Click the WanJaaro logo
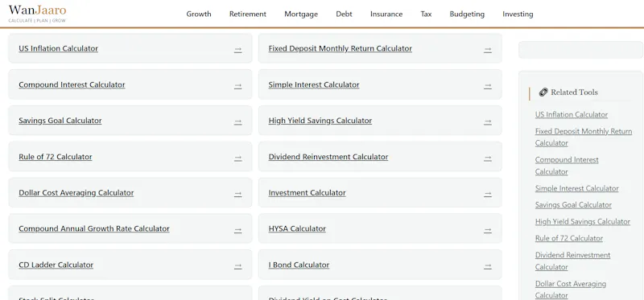Viewport: 644px width, 300px height. (x=37, y=10)
